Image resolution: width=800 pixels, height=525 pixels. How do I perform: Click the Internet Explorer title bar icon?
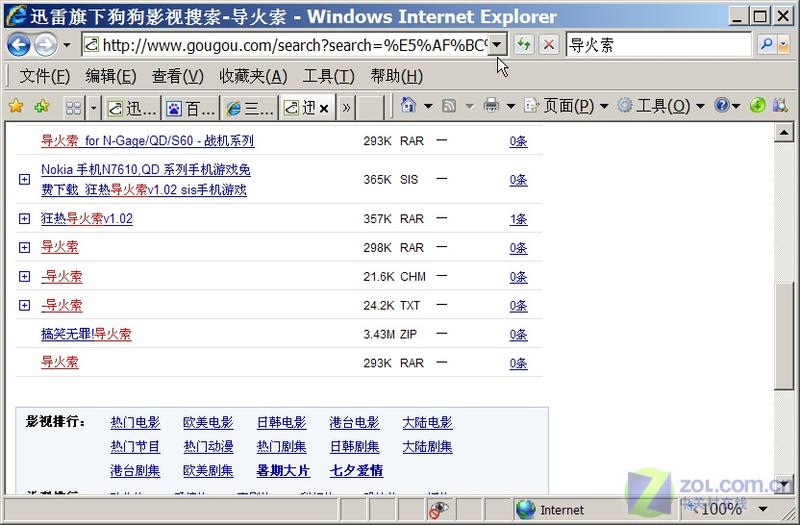[x=16, y=16]
